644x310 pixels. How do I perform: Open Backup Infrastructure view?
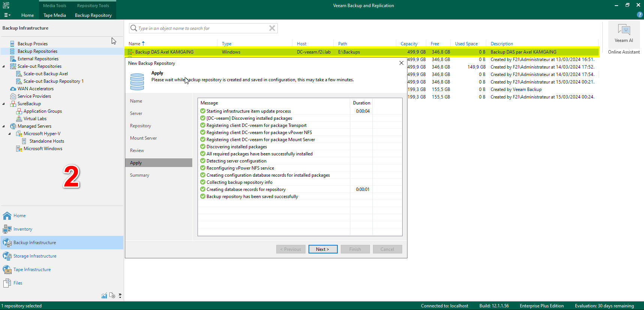coord(62,243)
